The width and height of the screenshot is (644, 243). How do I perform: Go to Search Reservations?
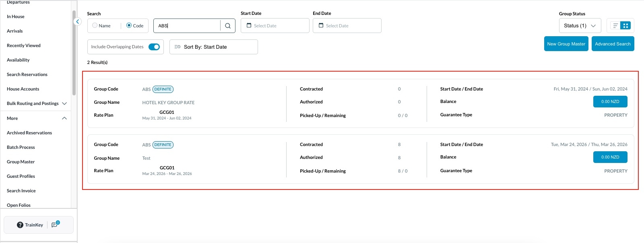(27, 74)
